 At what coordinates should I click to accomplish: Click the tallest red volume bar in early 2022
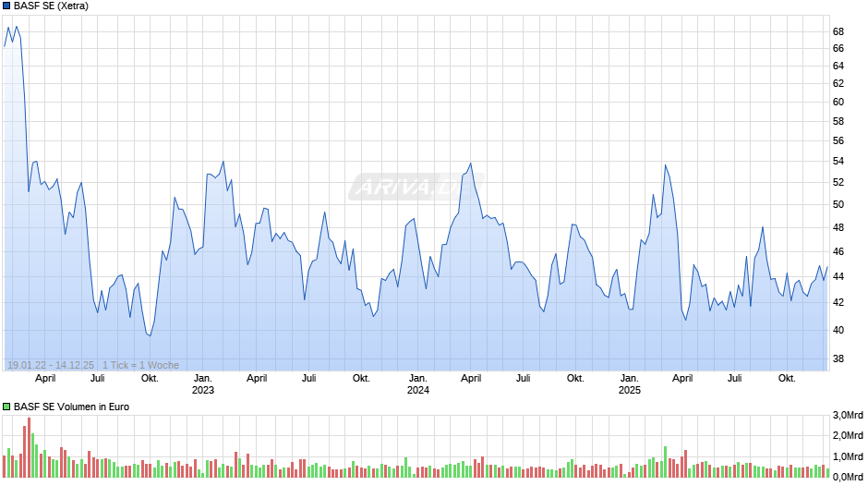(29, 448)
